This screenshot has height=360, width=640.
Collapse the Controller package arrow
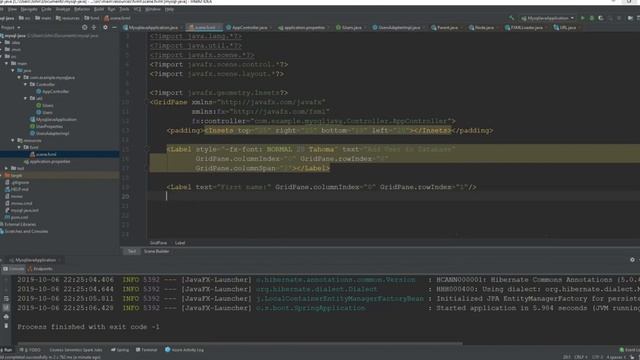[25, 84]
